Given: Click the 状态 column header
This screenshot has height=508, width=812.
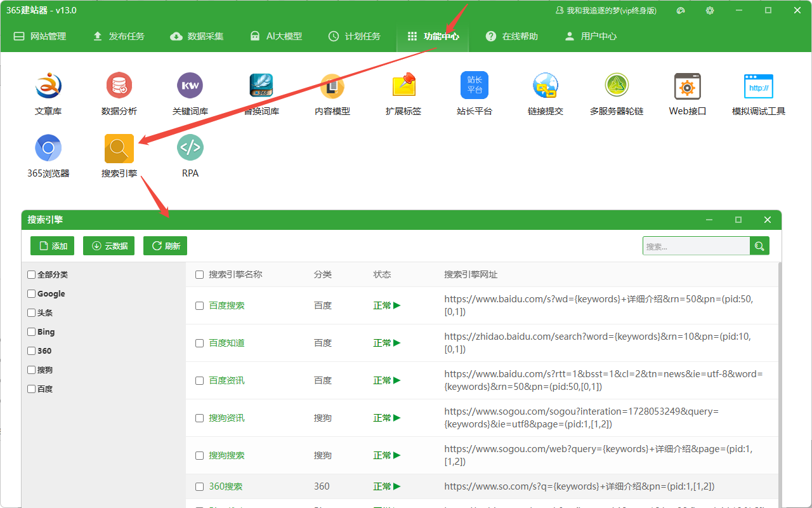Looking at the screenshot, I should click(x=382, y=274).
